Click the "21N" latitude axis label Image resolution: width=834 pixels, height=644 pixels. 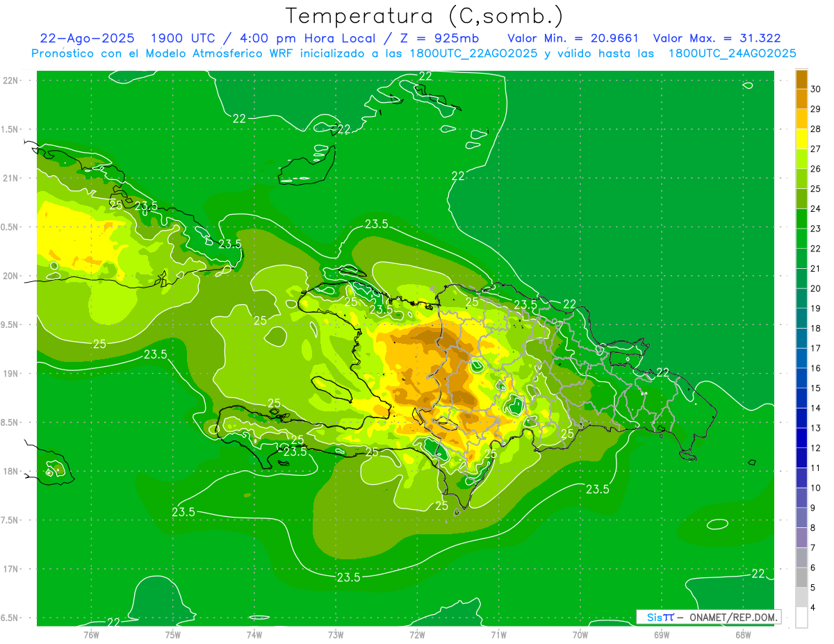(11, 178)
